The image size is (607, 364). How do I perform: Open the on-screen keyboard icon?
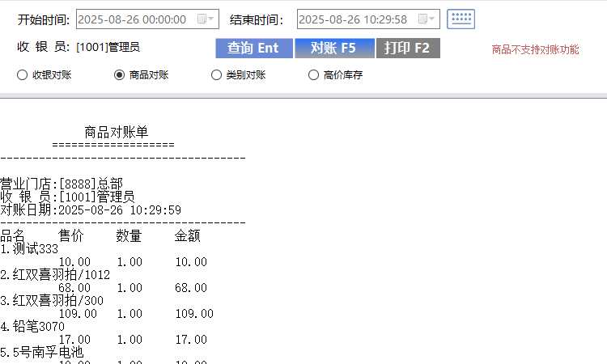[461, 19]
